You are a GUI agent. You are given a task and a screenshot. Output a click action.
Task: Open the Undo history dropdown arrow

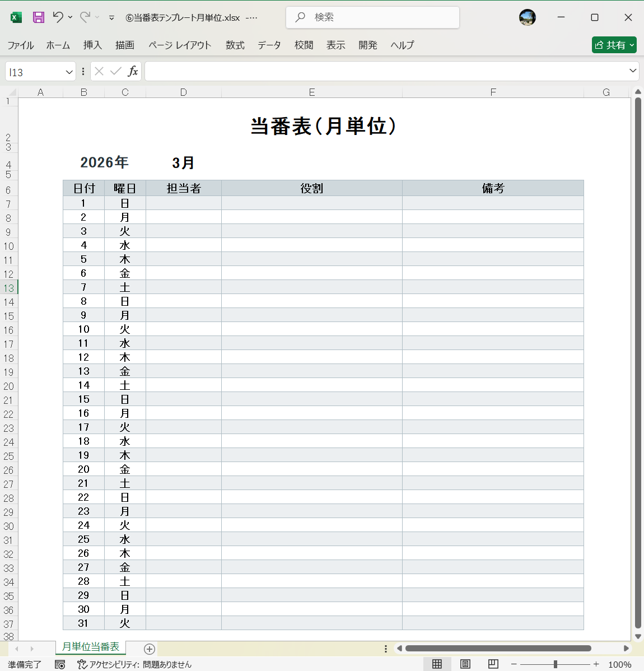point(70,17)
